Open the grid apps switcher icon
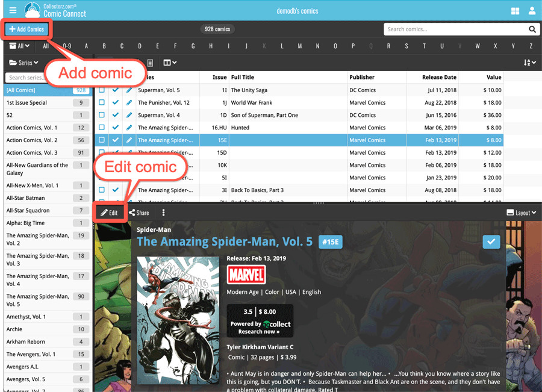This screenshot has height=392, width=542. (x=515, y=11)
